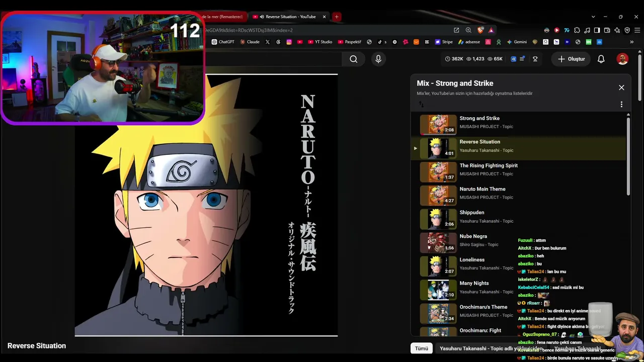Screen dimensions: 644x362
Task: Click the 65K eye counter
Action: coord(495,59)
